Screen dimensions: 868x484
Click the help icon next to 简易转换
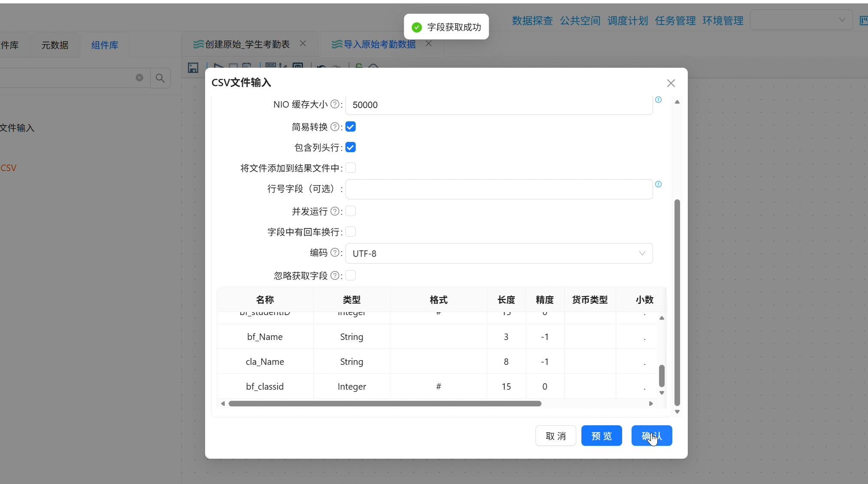point(335,127)
